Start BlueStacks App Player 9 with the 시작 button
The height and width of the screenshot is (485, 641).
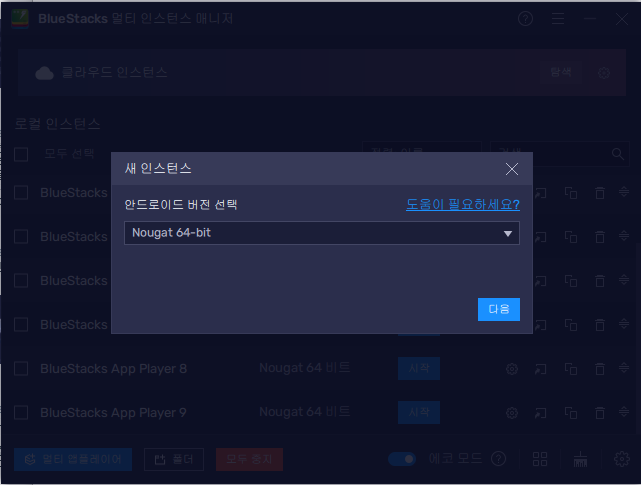419,412
